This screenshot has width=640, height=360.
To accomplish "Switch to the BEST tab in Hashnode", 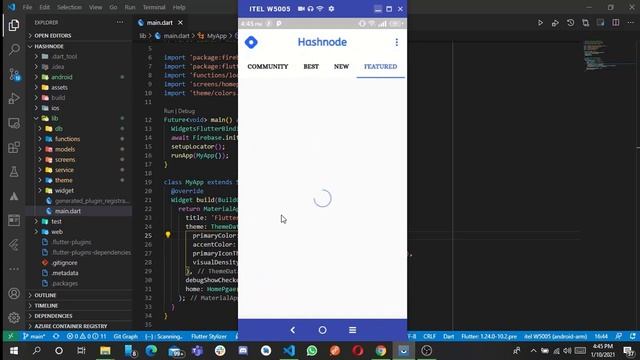I will coord(311,67).
